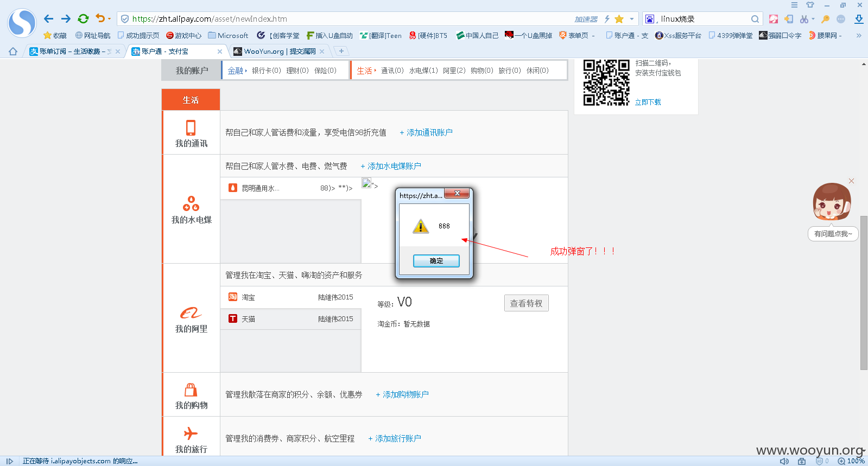Open the Microsoft bookmark folder
Viewport: 868px width, 466px height.
tap(228, 35)
